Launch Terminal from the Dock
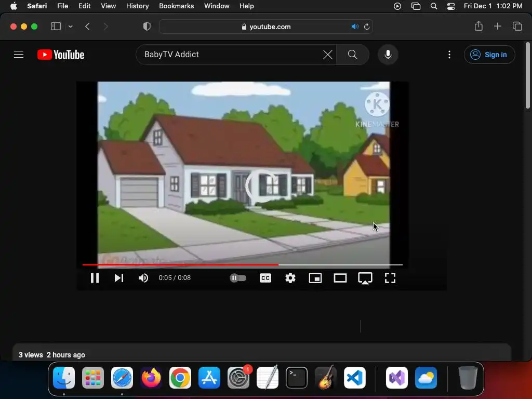532x399 pixels. tap(297, 378)
